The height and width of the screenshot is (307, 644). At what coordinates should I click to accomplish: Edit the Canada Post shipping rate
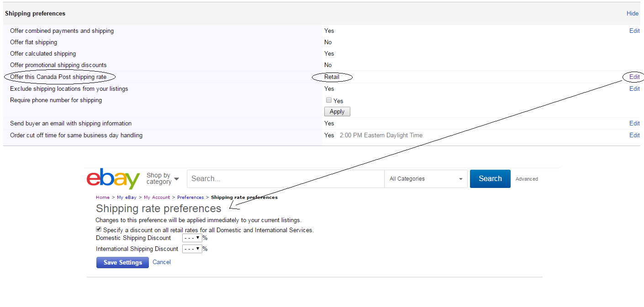tap(634, 77)
